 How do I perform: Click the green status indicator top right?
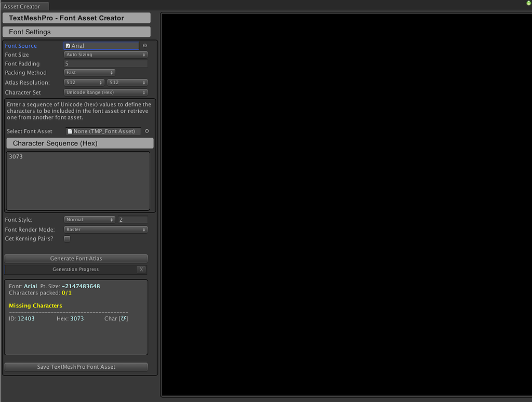point(528,3)
